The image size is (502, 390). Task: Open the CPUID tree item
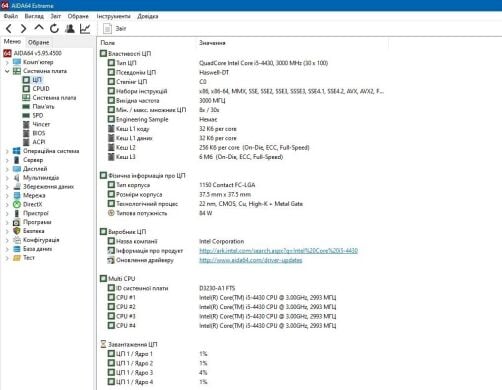36,89
